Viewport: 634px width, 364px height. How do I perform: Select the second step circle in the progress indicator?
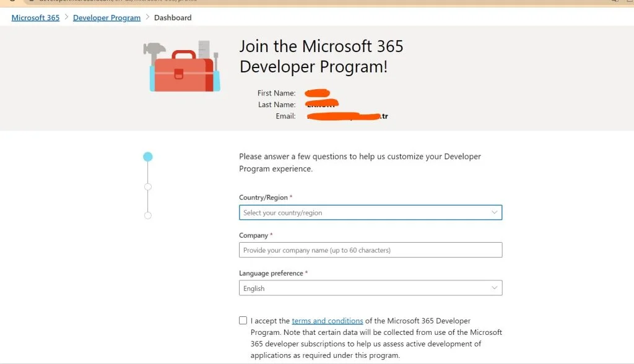click(148, 187)
